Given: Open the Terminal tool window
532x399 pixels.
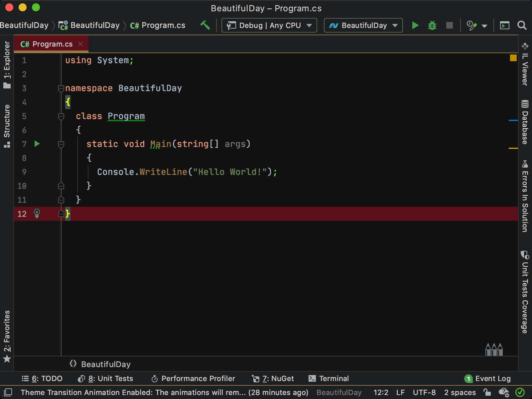Looking at the screenshot, I should pos(329,378).
